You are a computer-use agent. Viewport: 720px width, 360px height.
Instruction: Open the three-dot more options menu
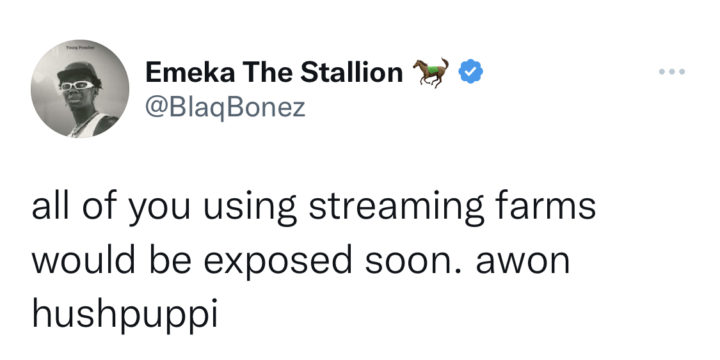point(672,72)
